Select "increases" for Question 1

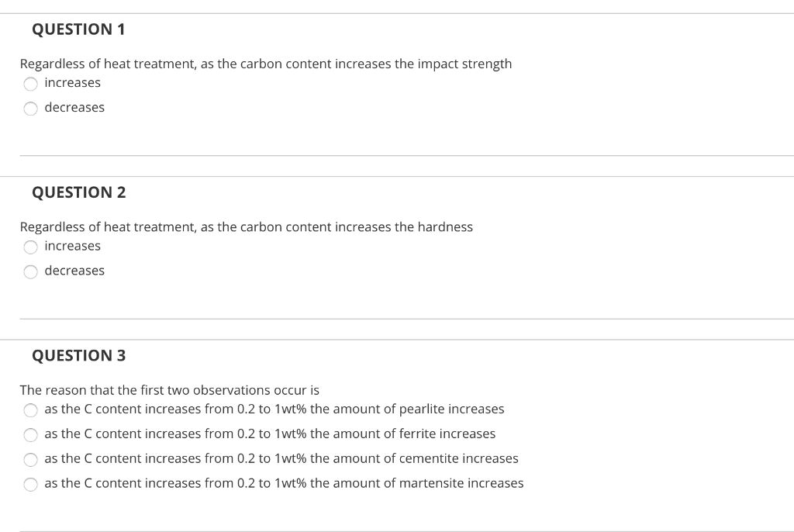click(x=30, y=84)
